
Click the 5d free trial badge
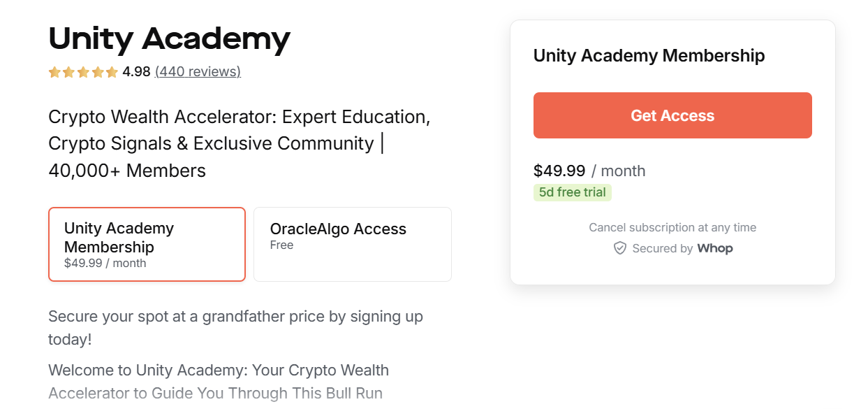click(573, 192)
